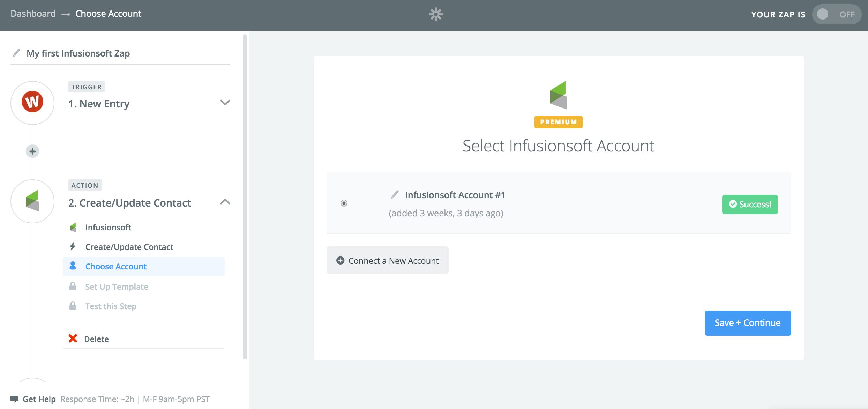Expand the New Entry trigger step
Viewport: 868px width, 409px height.
tap(225, 103)
